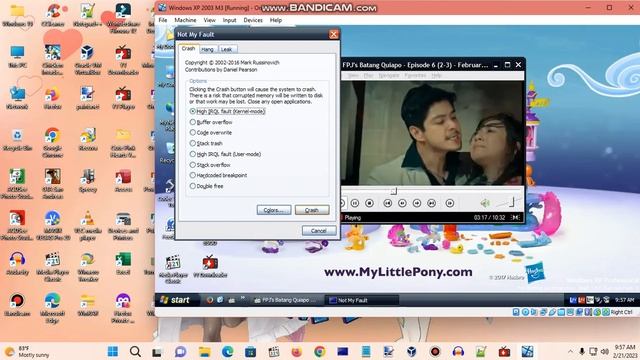Switch to the Leak tab
The image size is (640, 360).
click(227, 49)
